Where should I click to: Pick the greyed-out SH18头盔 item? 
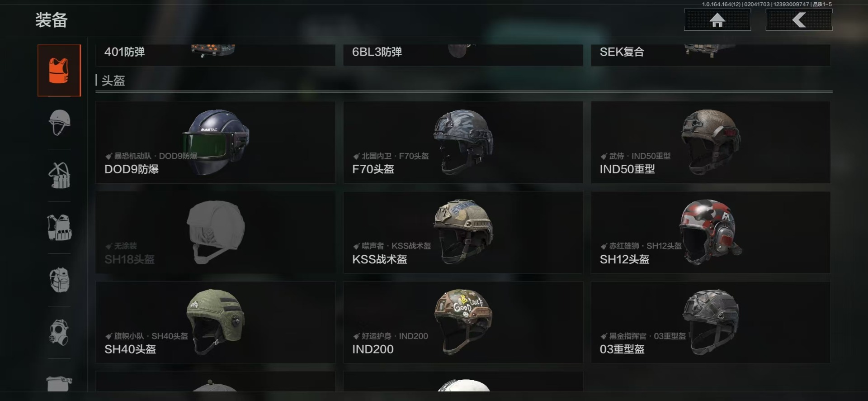[215, 232]
